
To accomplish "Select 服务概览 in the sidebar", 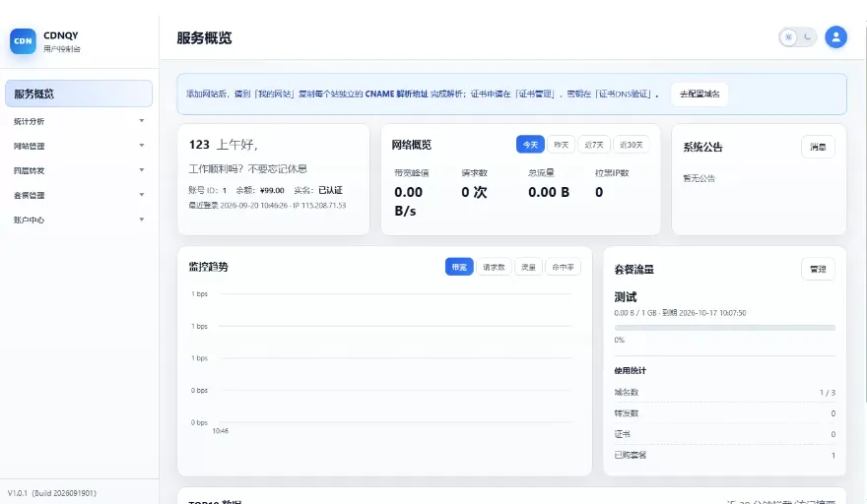I will pos(79,94).
